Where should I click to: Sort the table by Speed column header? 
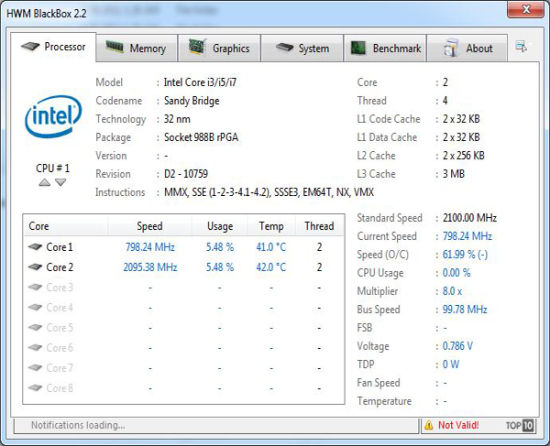click(150, 226)
